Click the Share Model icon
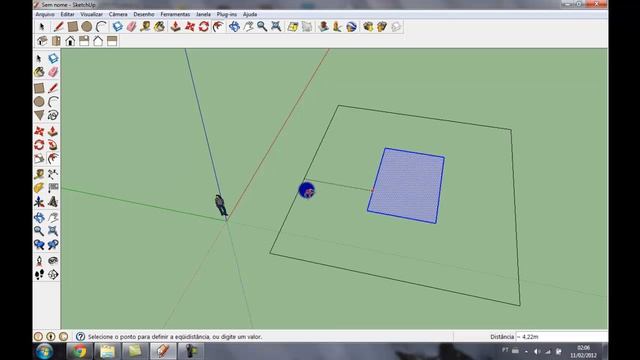The width and height of the screenshot is (640, 360). click(x=382, y=27)
